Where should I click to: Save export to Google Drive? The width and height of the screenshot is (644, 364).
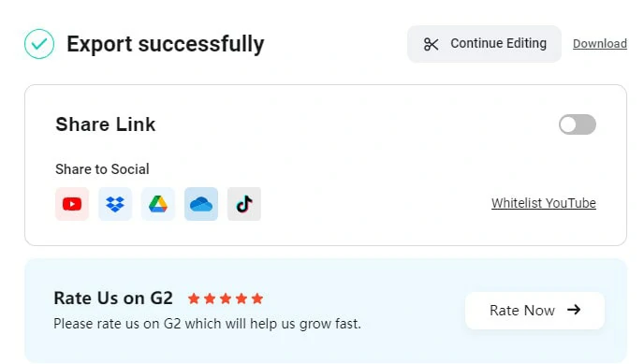(x=158, y=204)
